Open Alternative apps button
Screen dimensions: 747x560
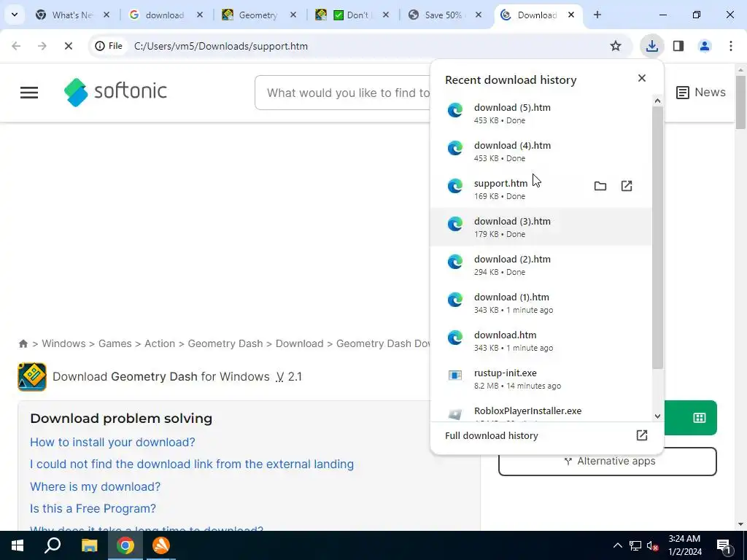(608, 461)
